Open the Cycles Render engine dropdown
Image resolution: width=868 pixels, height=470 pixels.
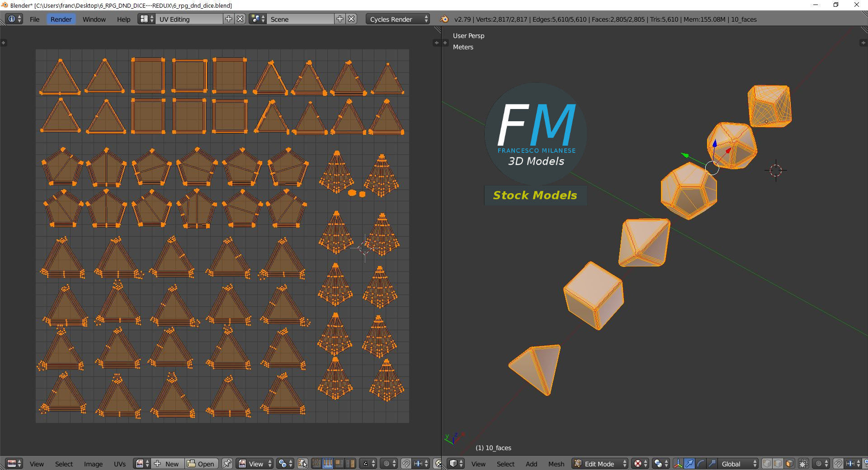tap(398, 19)
